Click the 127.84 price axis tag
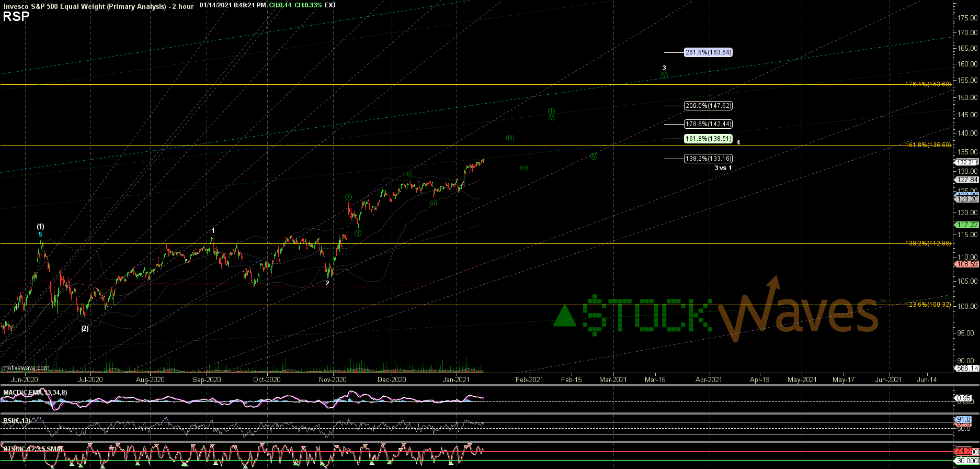 pos(966,180)
